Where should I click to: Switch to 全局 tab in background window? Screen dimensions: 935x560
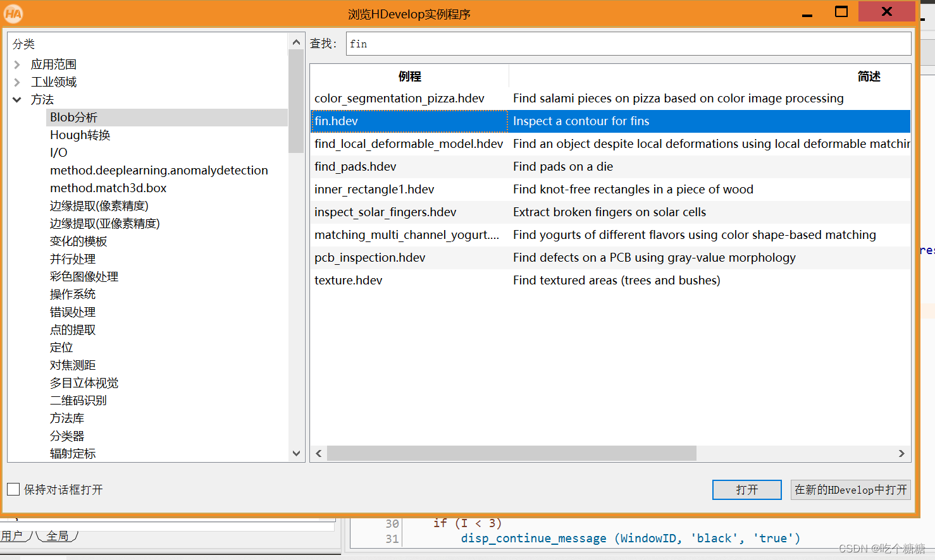58,536
